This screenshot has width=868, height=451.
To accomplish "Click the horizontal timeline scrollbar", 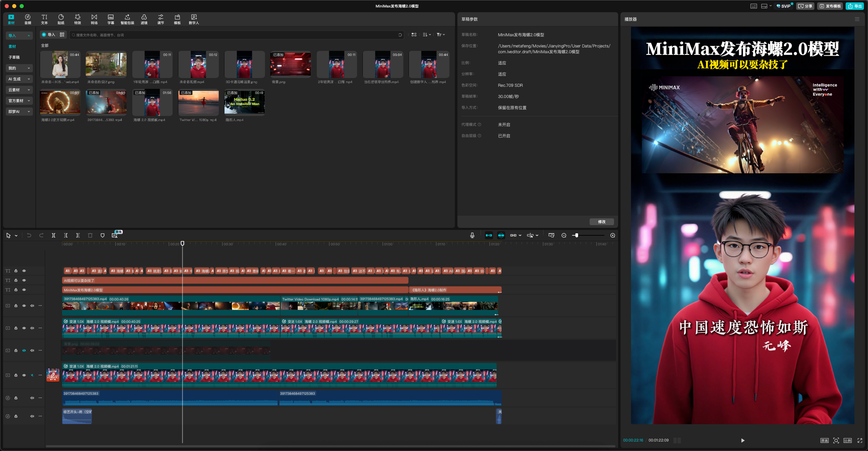I will point(331,446).
